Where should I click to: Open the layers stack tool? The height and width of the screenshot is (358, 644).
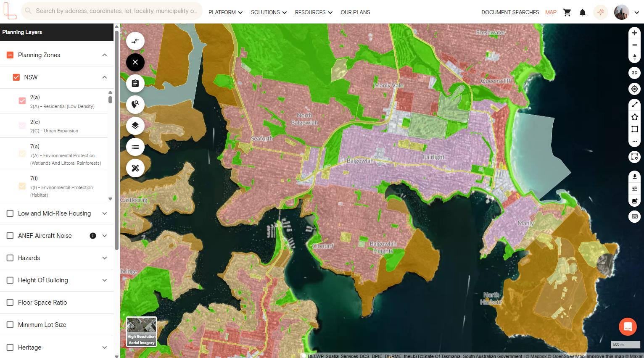135,126
